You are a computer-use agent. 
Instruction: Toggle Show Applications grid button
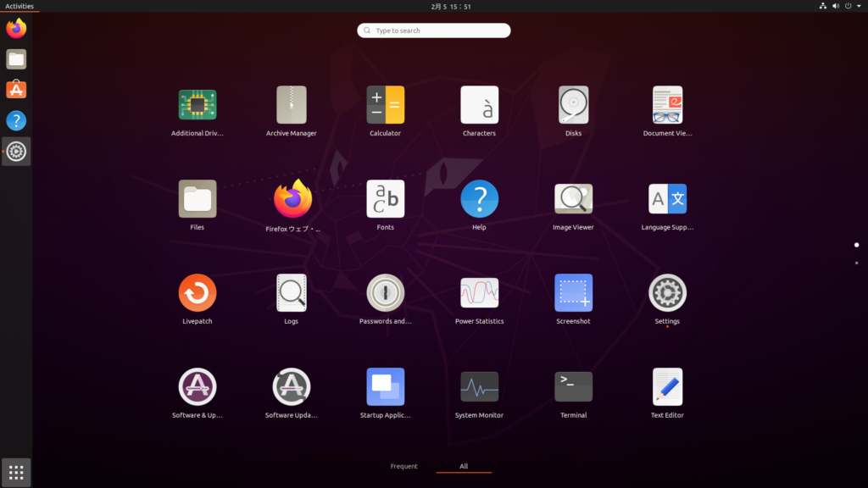(16, 473)
